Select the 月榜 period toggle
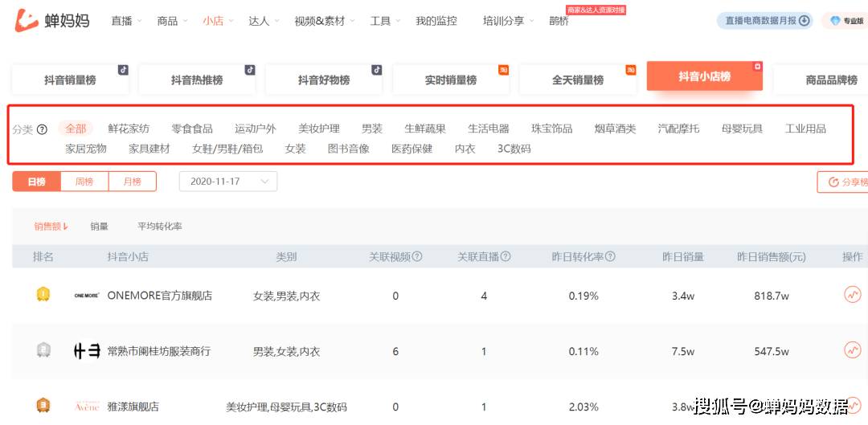The height and width of the screenshot is (425, 868). coord(133,182)
